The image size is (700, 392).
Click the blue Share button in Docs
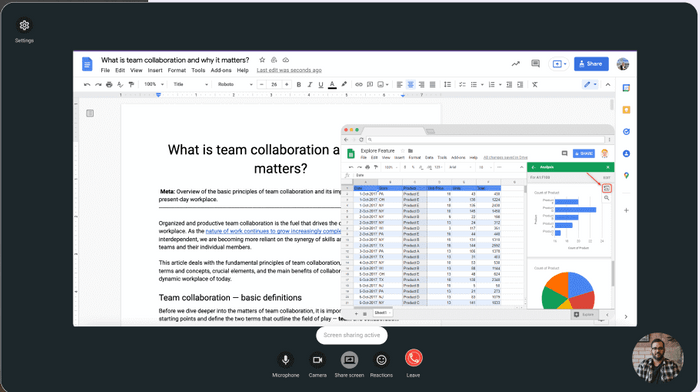pyautogui.click(x=591, y=64)
